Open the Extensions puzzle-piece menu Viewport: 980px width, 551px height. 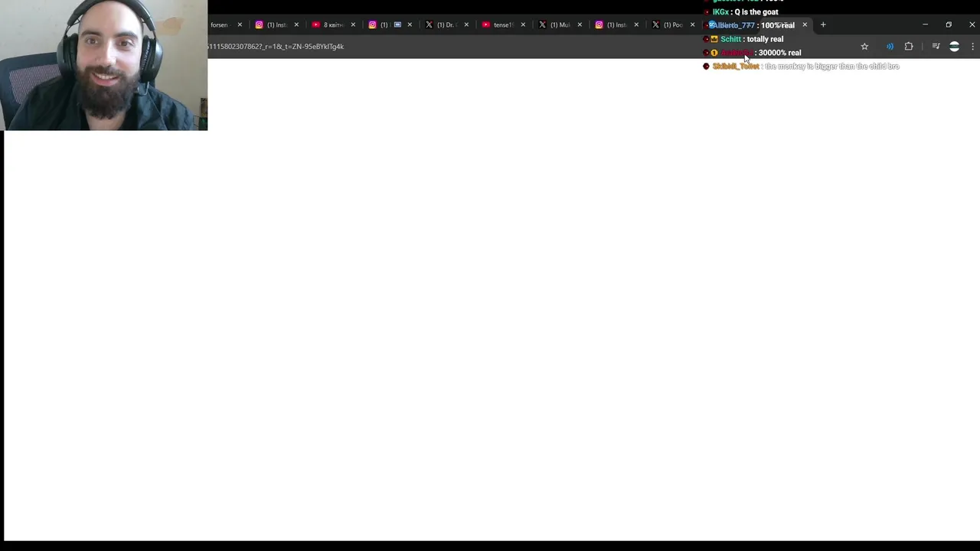909,47
